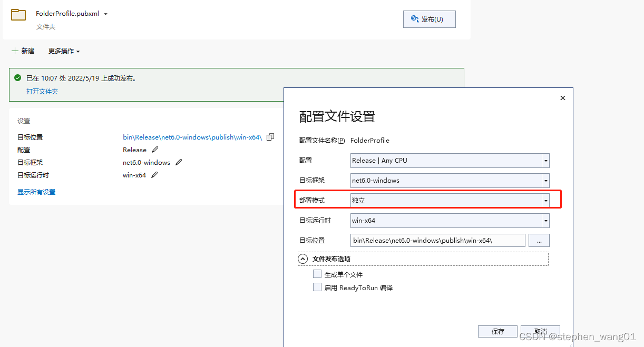Enable the 生成单个文件 checkbox
The image size is (644, 347).
[317, 274]
